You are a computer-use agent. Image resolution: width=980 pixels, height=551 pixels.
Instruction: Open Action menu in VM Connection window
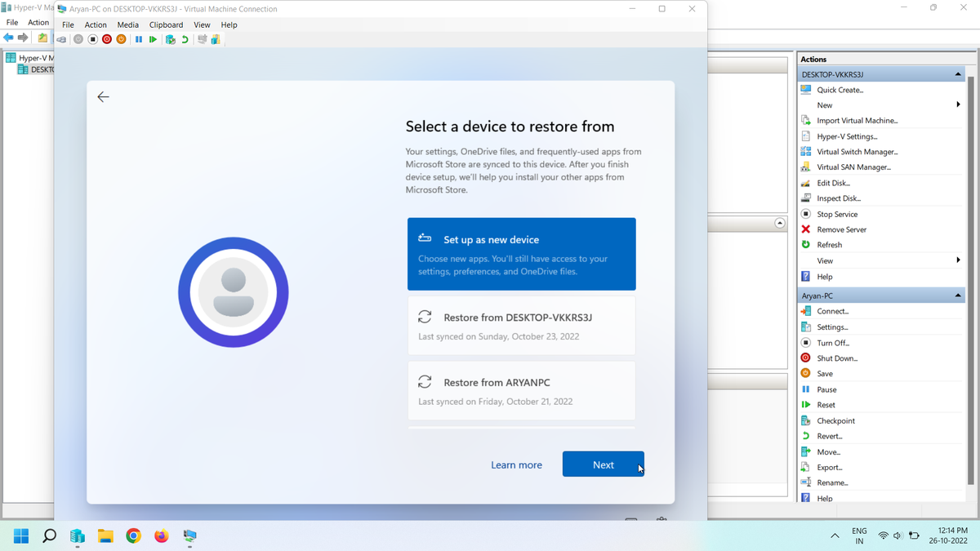coord(96,24)
